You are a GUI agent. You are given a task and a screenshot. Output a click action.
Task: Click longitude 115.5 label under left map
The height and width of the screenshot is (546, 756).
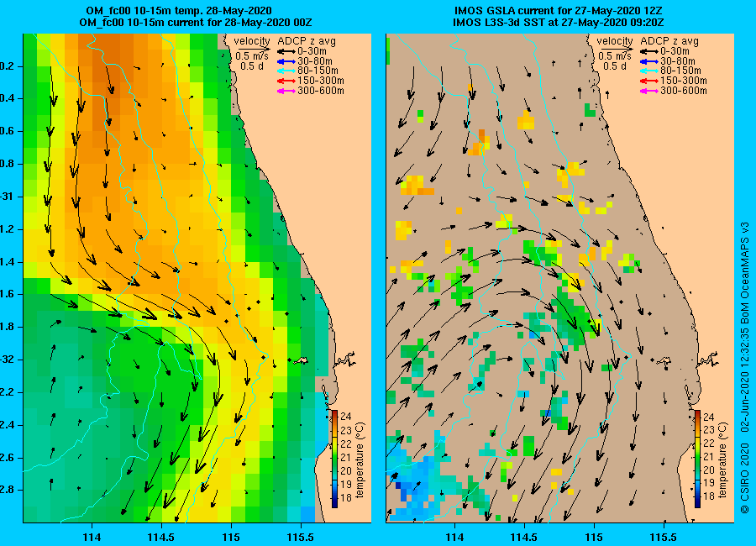click(301, 538)
